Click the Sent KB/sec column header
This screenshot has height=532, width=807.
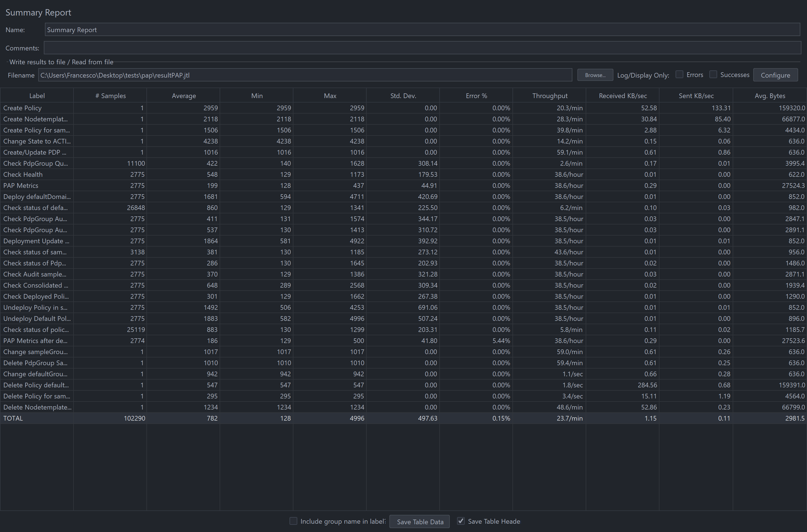[x=696, y=96]
